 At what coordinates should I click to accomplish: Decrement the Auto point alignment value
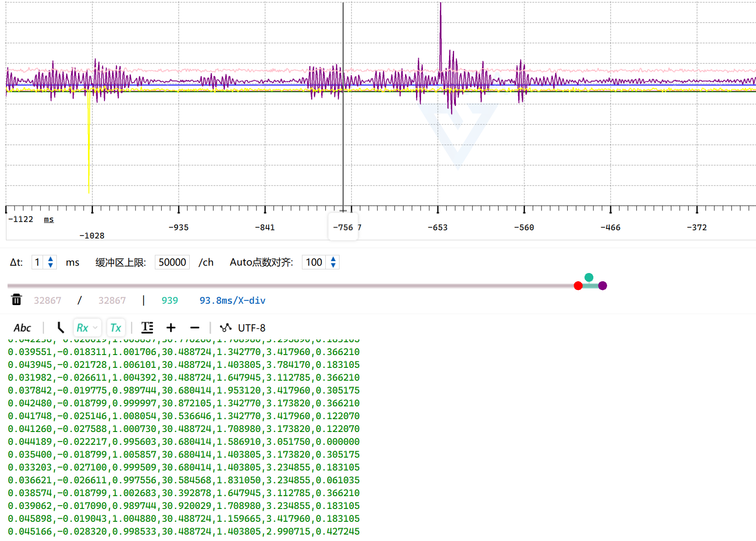pos(333,266)
